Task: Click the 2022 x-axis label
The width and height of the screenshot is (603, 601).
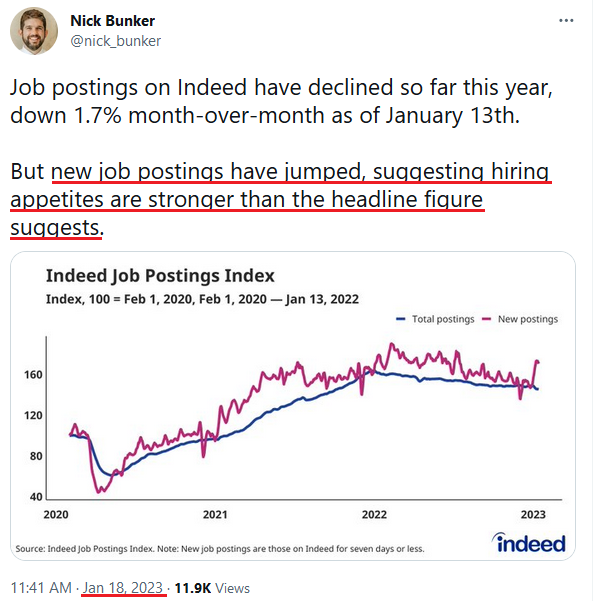Action: click(374, 514)
